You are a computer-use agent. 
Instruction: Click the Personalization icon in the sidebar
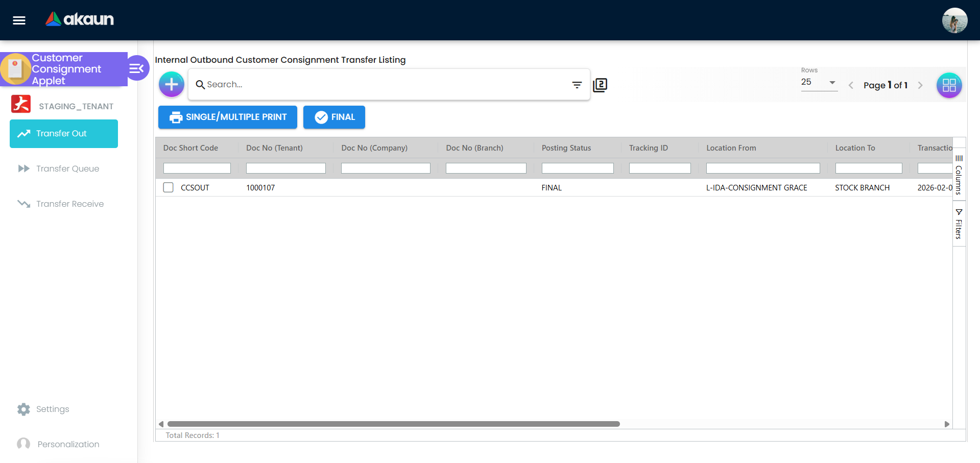pos(23,444)
